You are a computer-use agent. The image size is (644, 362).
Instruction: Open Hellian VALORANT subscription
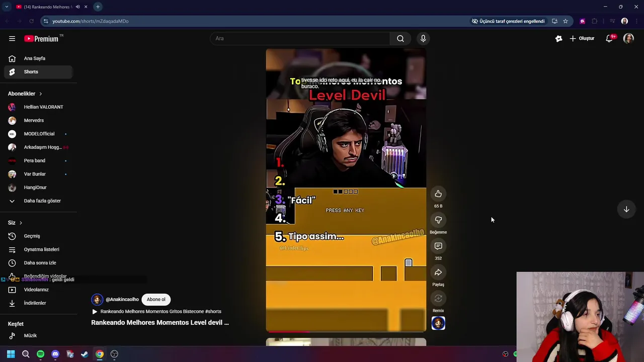pos(38,107)
